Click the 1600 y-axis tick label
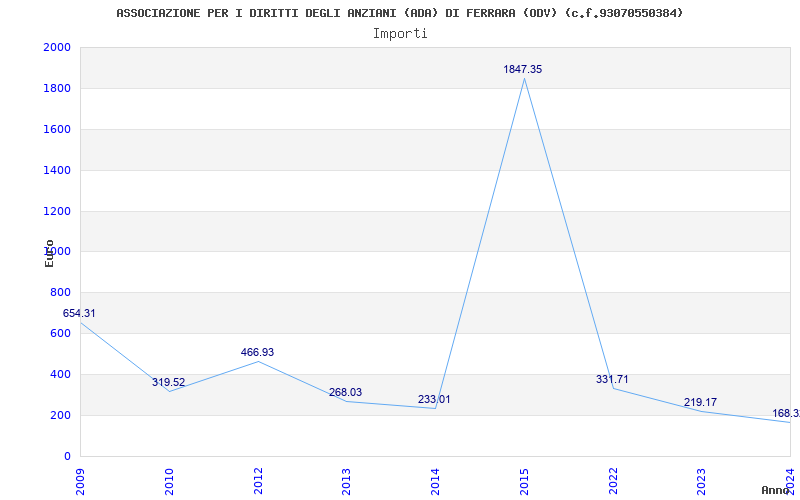800x500 pixels. click(57, 129)
